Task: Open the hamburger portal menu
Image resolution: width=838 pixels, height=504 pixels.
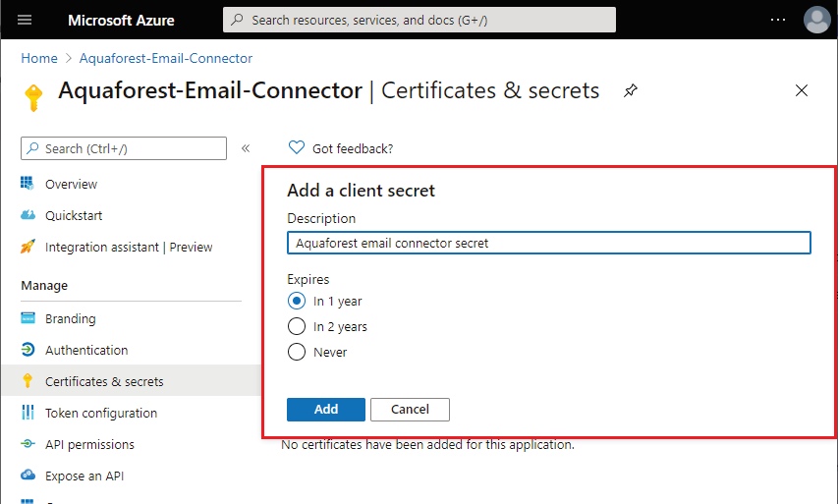Action: point(25,21)
